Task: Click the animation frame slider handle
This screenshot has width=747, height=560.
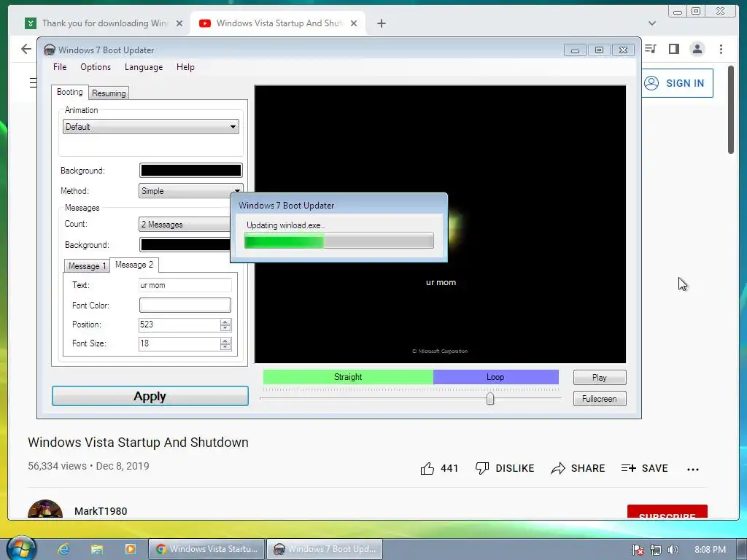Action: tap(490, 399)
